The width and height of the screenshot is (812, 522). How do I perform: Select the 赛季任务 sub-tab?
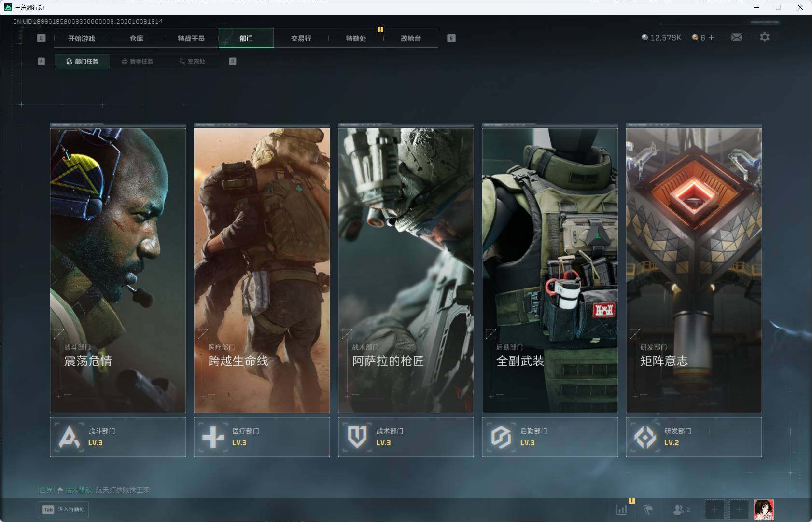click(x=137, y=61)
